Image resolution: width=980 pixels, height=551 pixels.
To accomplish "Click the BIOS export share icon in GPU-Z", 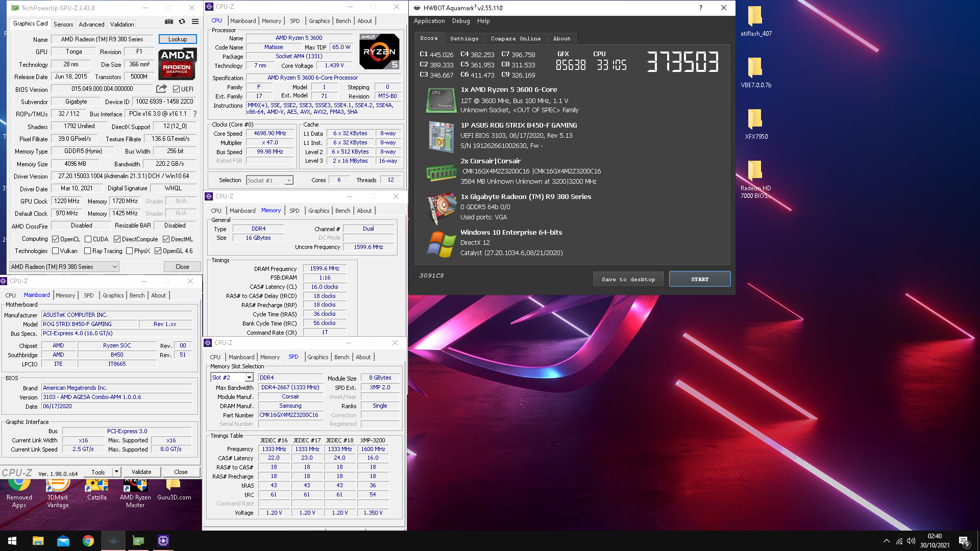I will (162, 89).
